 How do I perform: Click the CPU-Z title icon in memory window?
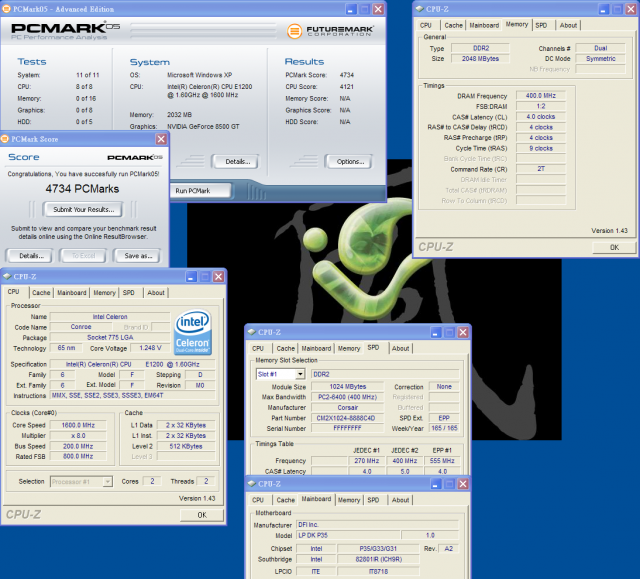(x=420, y=9)
